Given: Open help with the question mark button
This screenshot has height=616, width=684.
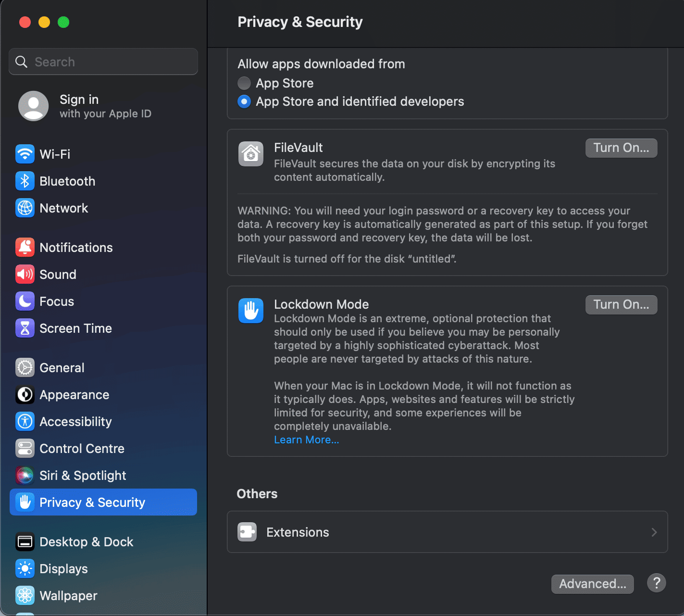Looking at the screenshot, I should pos(656,583).
